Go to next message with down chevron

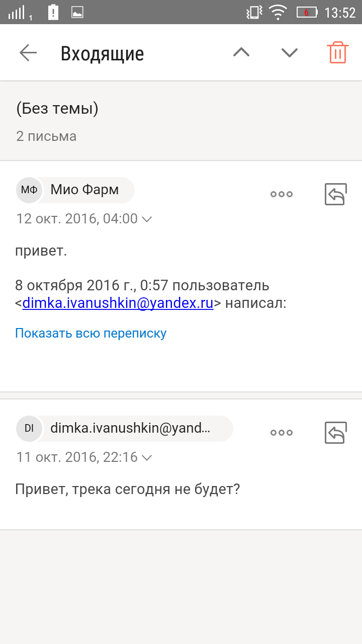coord(290,52)
